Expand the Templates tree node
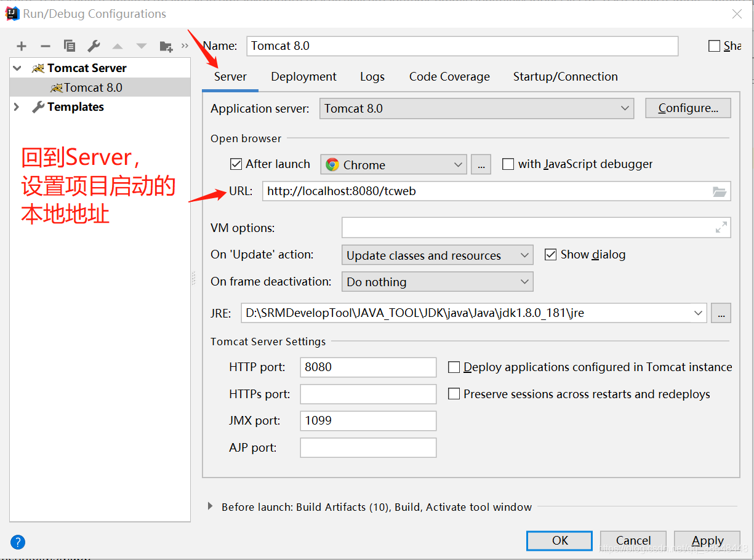This screenshot has height=560, width=754. pyautogui.click(x=17, y=107)
